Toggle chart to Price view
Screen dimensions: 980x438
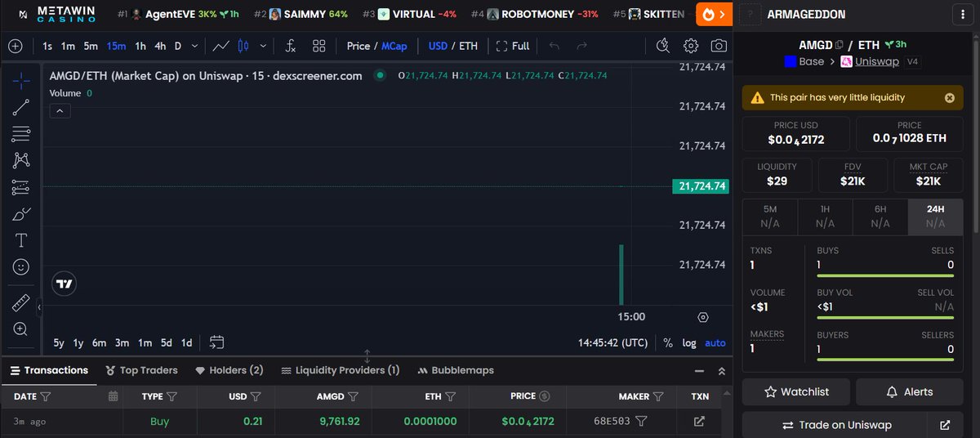pyautogui.click(x=358, y=46)
